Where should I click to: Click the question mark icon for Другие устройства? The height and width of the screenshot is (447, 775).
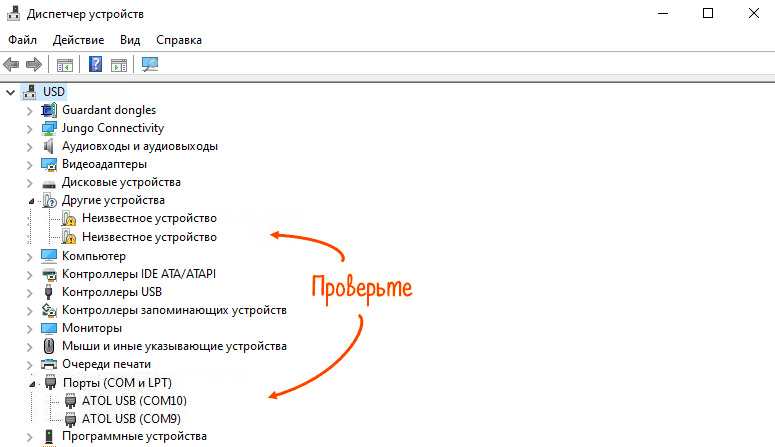coord(49,200)
